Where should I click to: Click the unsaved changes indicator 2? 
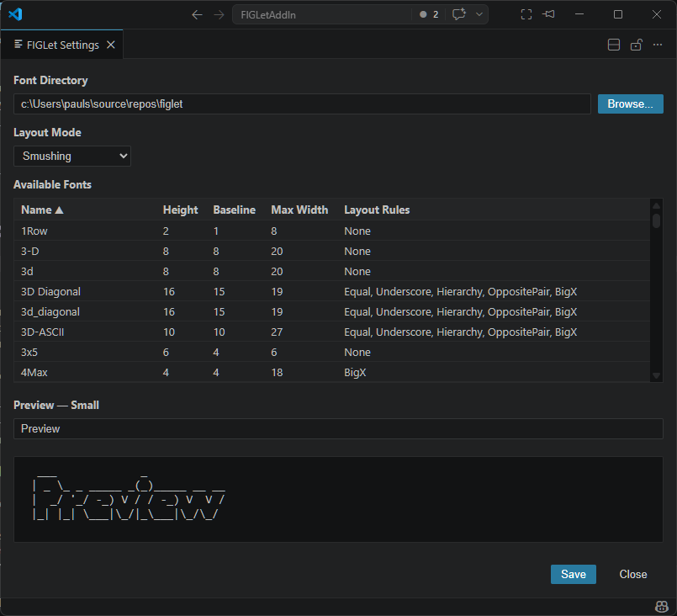click(x=429, y=14)
